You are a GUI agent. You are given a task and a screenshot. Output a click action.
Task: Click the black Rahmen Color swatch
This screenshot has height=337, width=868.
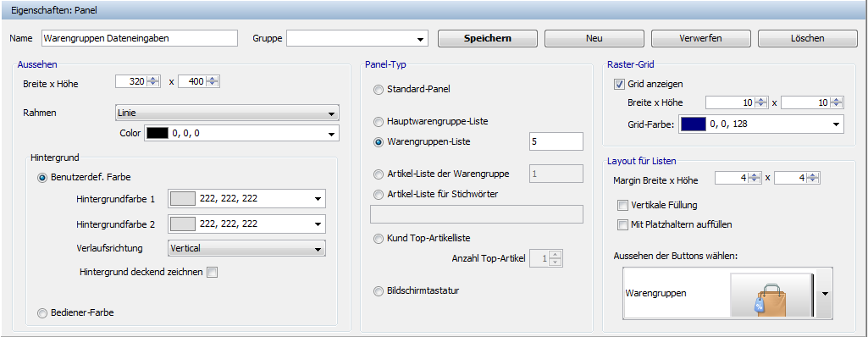point(158,134)
